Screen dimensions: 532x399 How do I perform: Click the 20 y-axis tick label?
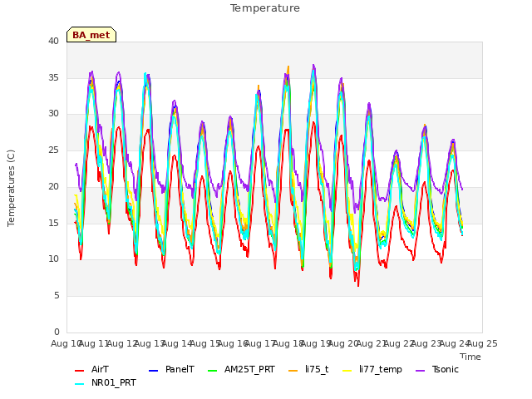point(53,186)
